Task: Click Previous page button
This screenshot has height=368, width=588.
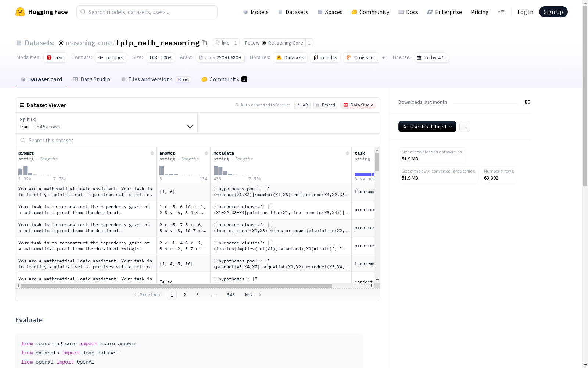Action: [x=147, y=295]
